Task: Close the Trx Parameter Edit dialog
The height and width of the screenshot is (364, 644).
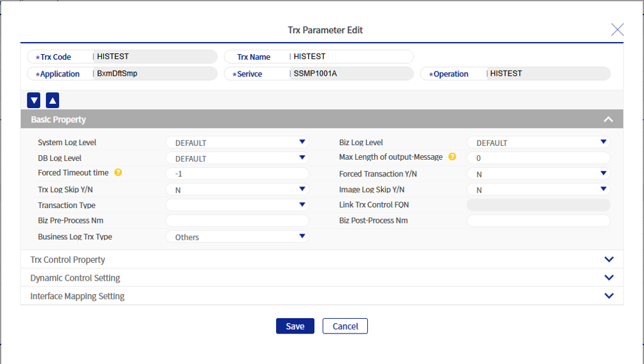Action: 617,29
